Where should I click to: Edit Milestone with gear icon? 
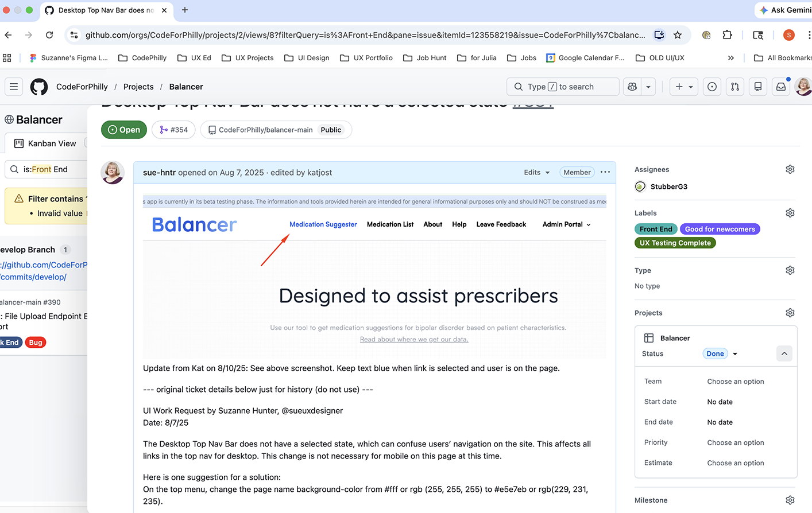pyautogui.click(x=790, y=500)
